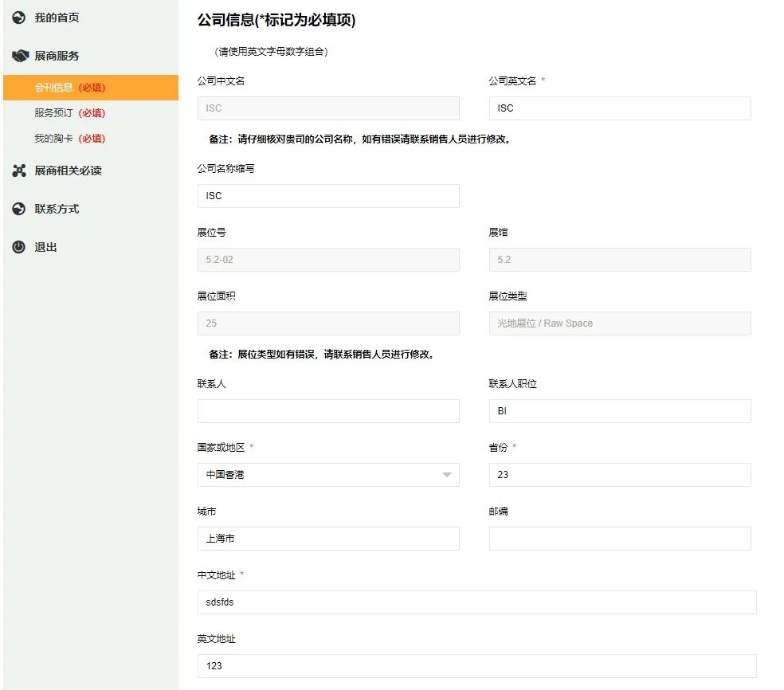Viewport: 784px width, 690px height.
Task: Click the 省份 field containing 23
Action: (620, 475)
